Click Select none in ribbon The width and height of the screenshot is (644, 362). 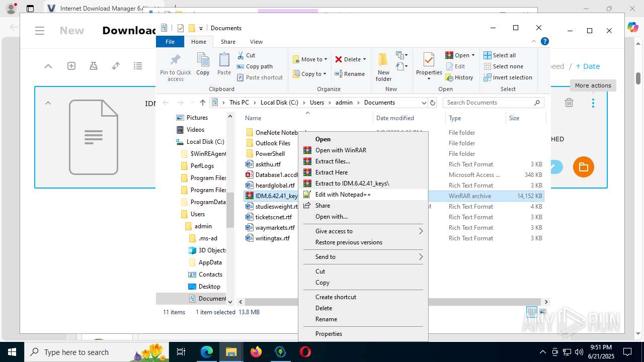[503, 66]
